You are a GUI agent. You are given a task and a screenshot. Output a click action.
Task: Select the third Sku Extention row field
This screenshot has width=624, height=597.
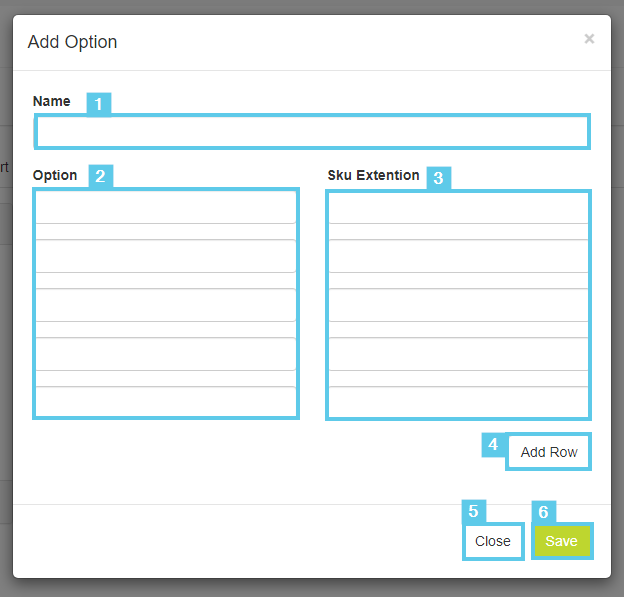click(458, 305)
